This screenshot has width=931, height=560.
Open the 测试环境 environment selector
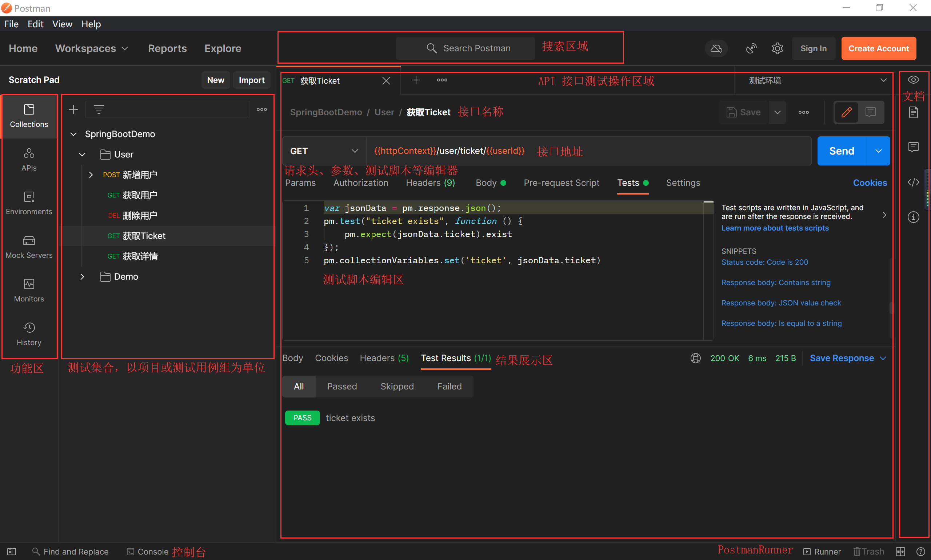point(817,81)
